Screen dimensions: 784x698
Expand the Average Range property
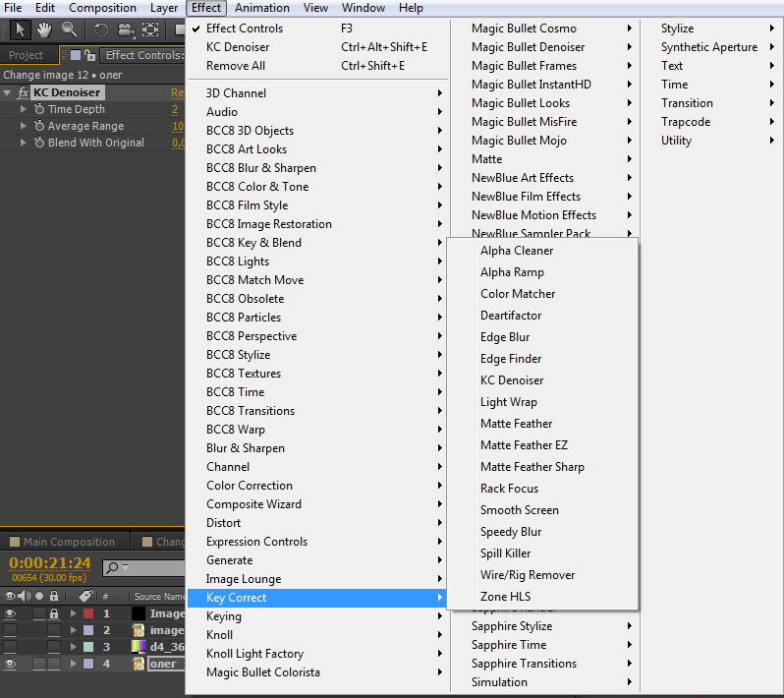(24, 126)
